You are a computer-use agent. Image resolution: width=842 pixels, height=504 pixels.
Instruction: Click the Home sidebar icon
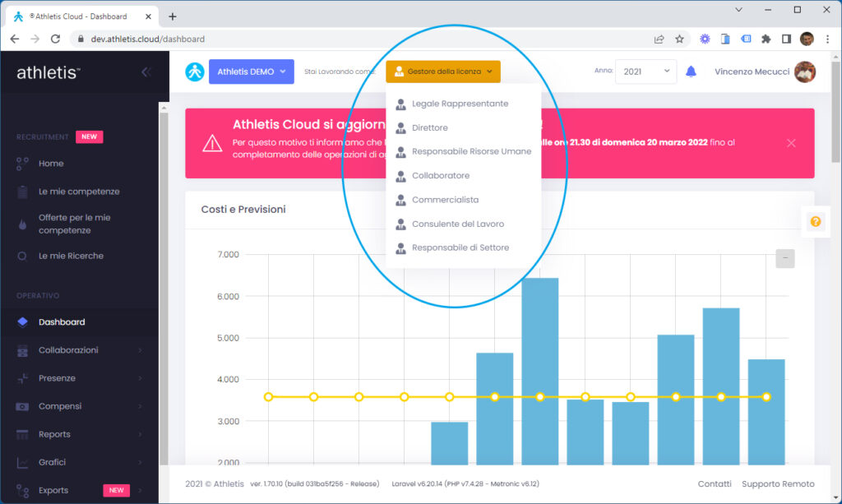[x=22, y=164]
